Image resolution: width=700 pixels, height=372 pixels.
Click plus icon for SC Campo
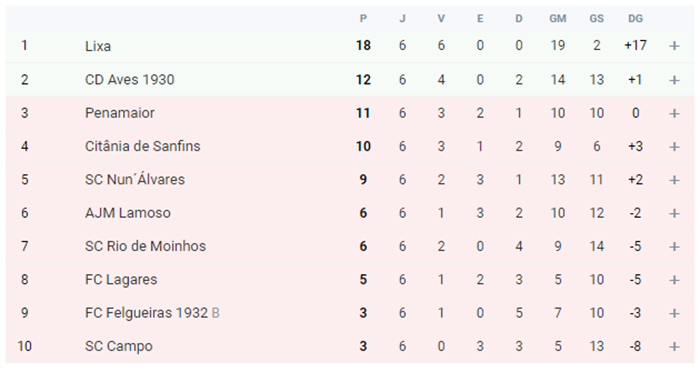pyautogui.click(x=674, y=347)
